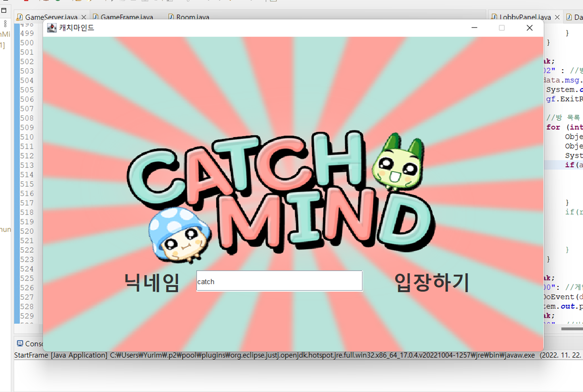583x392 pixels.
Task: Click the vertical drag-handle dots below the restore icon
Action: click(x=4, y=25)
